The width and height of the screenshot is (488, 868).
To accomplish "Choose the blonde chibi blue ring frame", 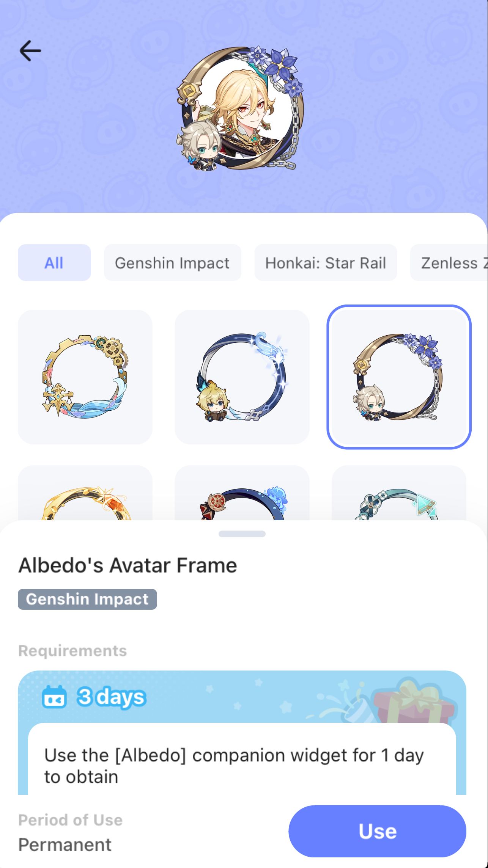I will coord(242,377).
